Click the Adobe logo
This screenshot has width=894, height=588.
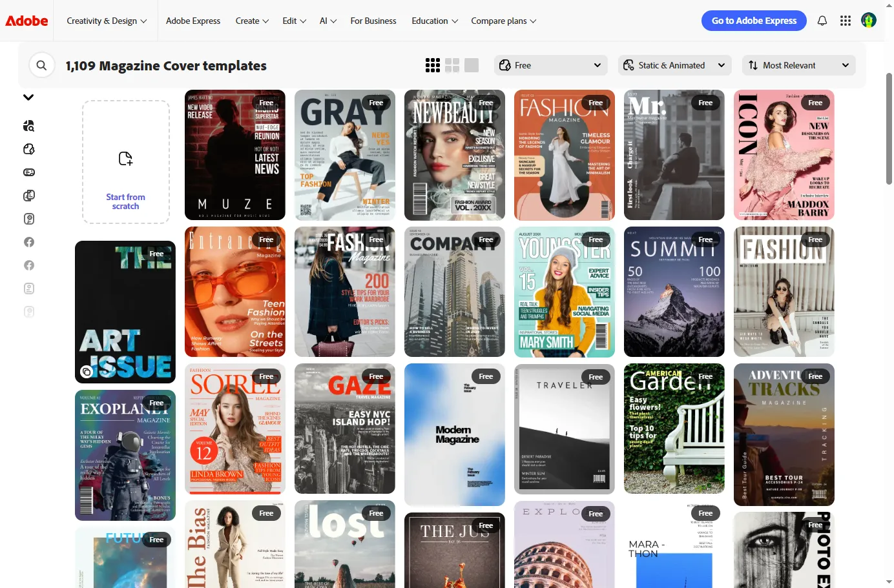(26, 21)
